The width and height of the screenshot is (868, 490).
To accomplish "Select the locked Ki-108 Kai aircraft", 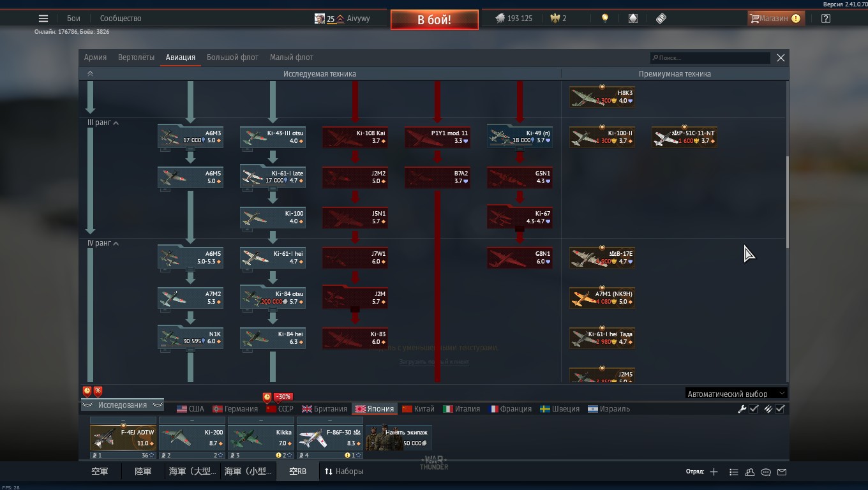I will (355, 137).
